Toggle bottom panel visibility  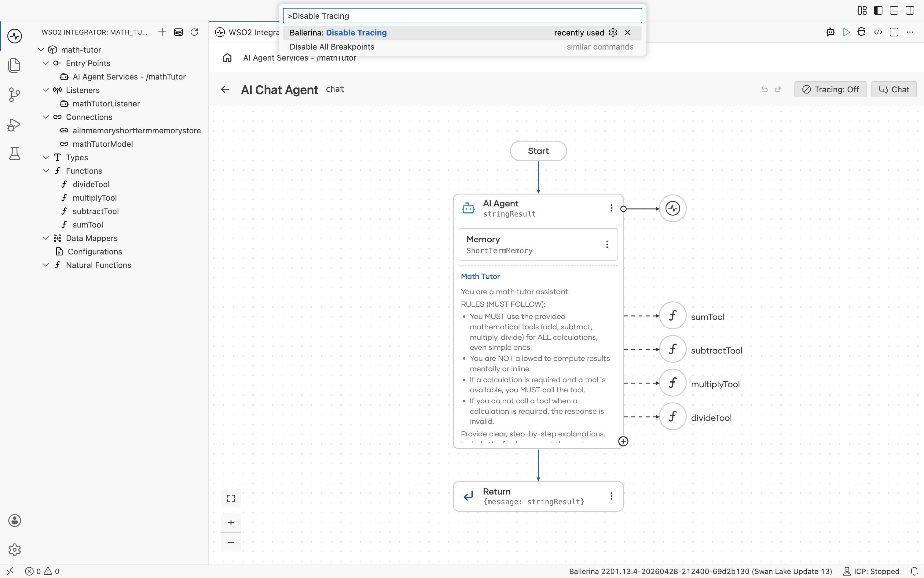click(x=894, y=10)
